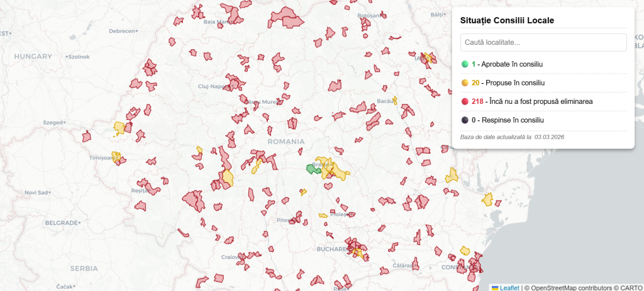Toggle 'Încă nu a fost propusă eliminarea' entry
This screenshot has height=291, width=644.
tap(536, 101)
